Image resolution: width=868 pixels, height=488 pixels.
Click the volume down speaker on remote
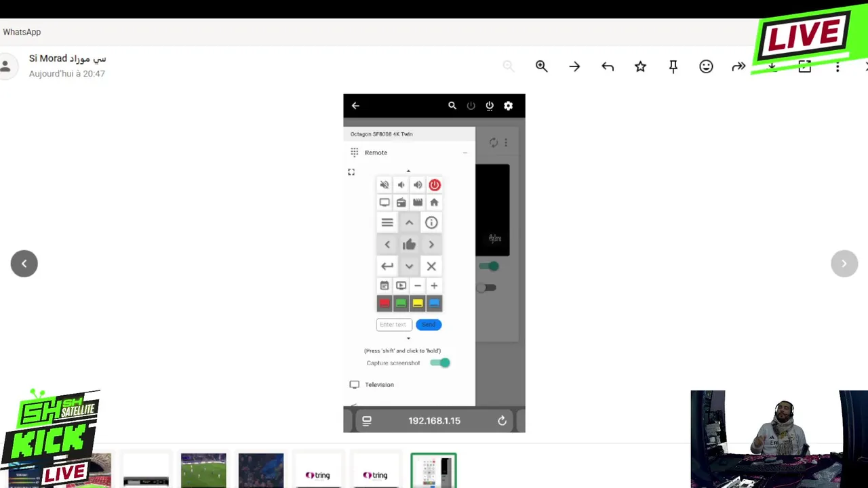click(401, 185)
